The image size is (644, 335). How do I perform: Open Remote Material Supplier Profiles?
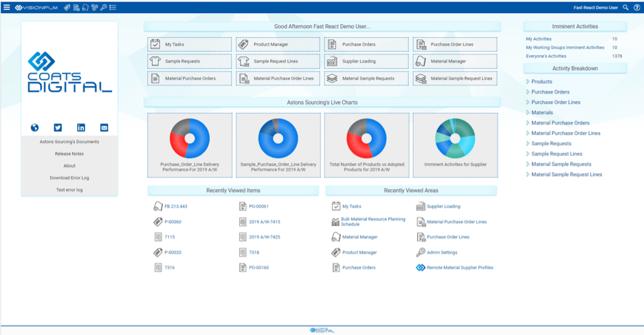pos(455,268)
